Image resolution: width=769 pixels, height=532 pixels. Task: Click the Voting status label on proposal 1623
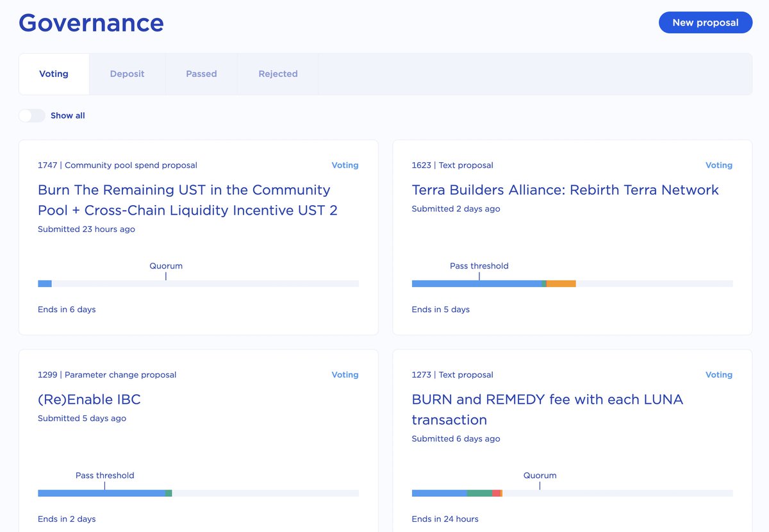click(x=719, y=165)
